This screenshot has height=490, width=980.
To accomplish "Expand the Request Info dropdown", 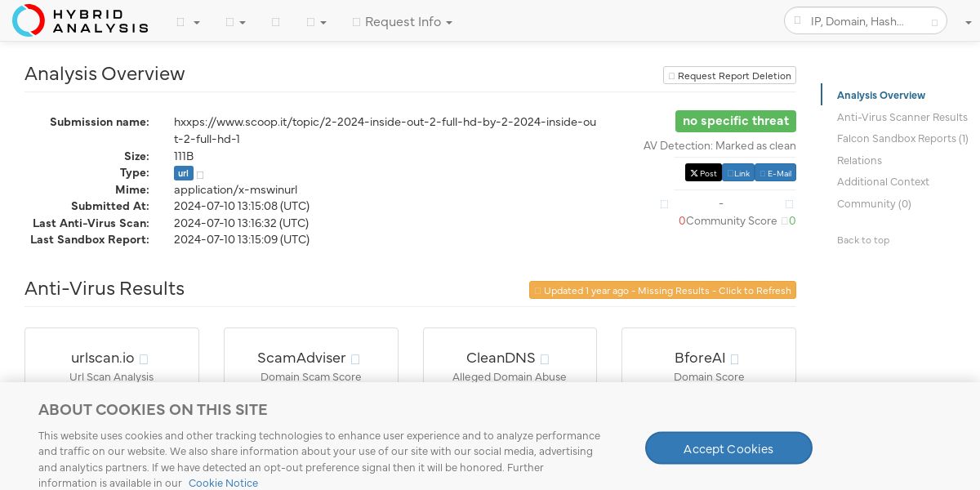I will [403, 22].
